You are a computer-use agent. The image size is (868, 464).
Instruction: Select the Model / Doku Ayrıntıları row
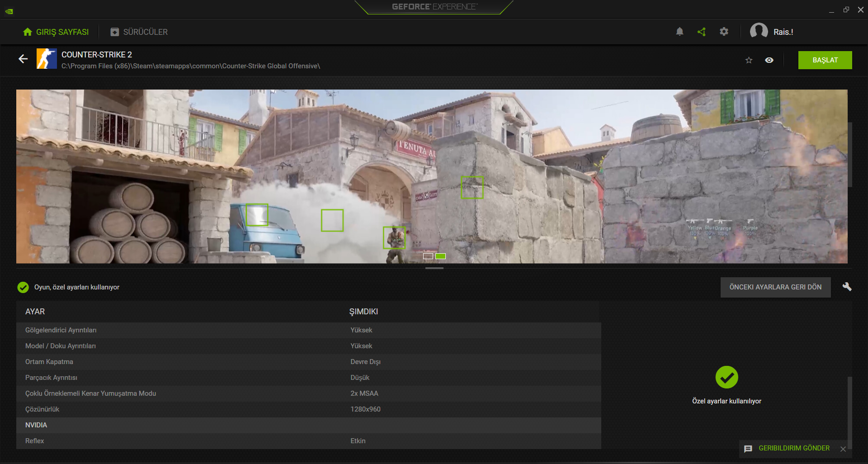[x=309, y=346]
